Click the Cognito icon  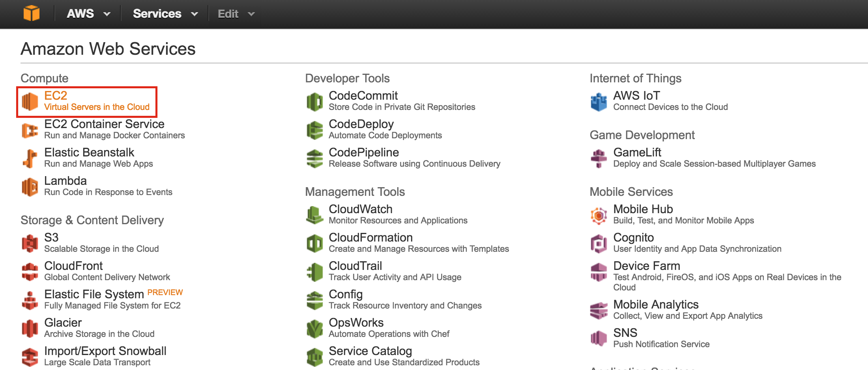tap(599, 244)
